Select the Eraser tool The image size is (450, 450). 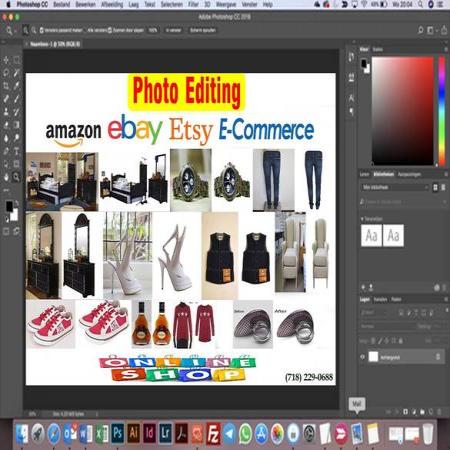tap(6, 125)
